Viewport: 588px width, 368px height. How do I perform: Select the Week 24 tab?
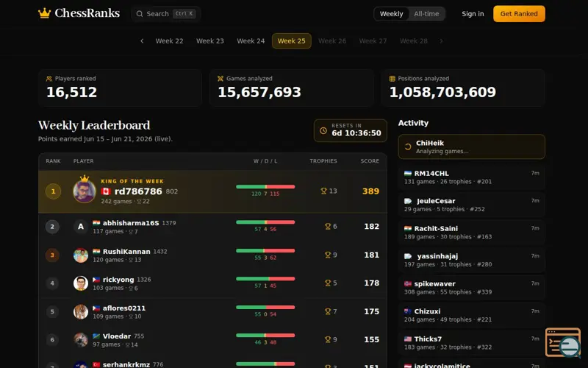click(x=251, y=41)
